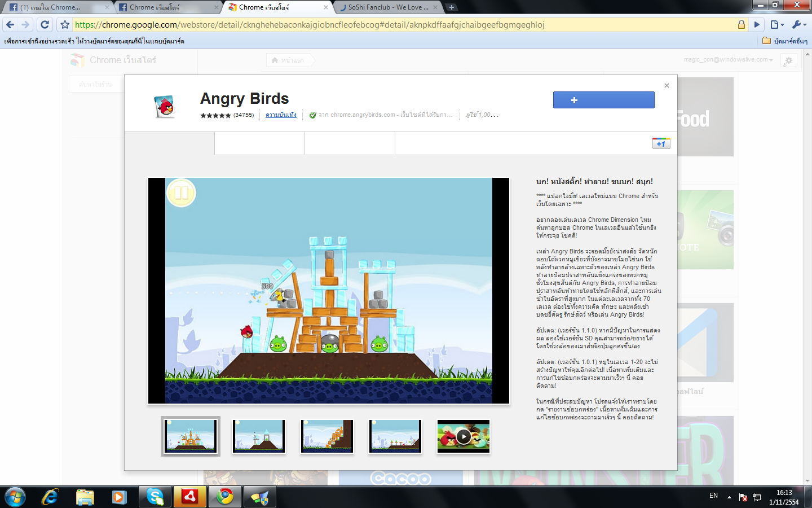Click the 'นก! หนังสติ๊ก! ทำลาย! ขนนก! สนุก!' heading
Screen dimensions: 812x508
point(594,182)
